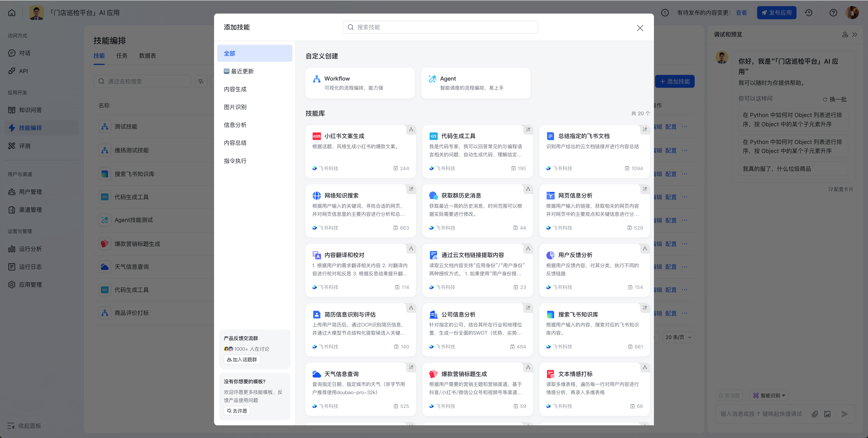Click the user avatar in the top right corner
The width and height of the screenshot is (868, 438).
[x=852, y=13]
